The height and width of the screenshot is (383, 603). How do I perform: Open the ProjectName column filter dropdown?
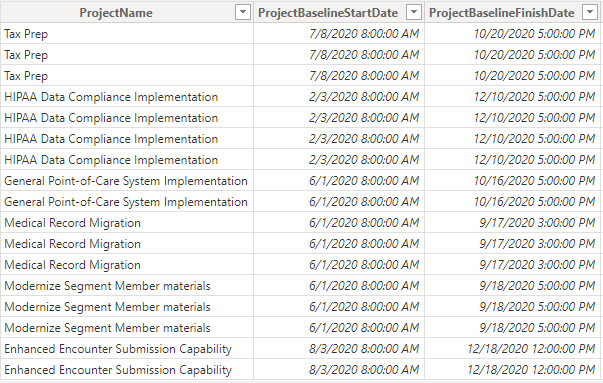coord(243,12)
